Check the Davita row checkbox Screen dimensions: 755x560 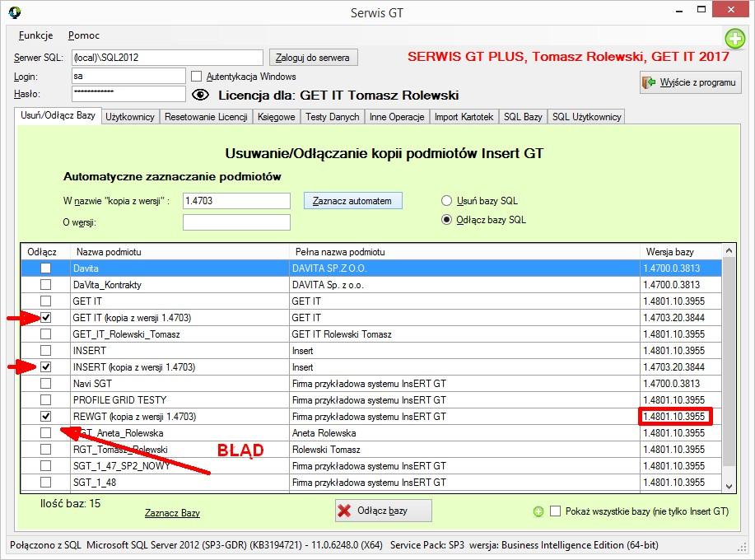45,268
